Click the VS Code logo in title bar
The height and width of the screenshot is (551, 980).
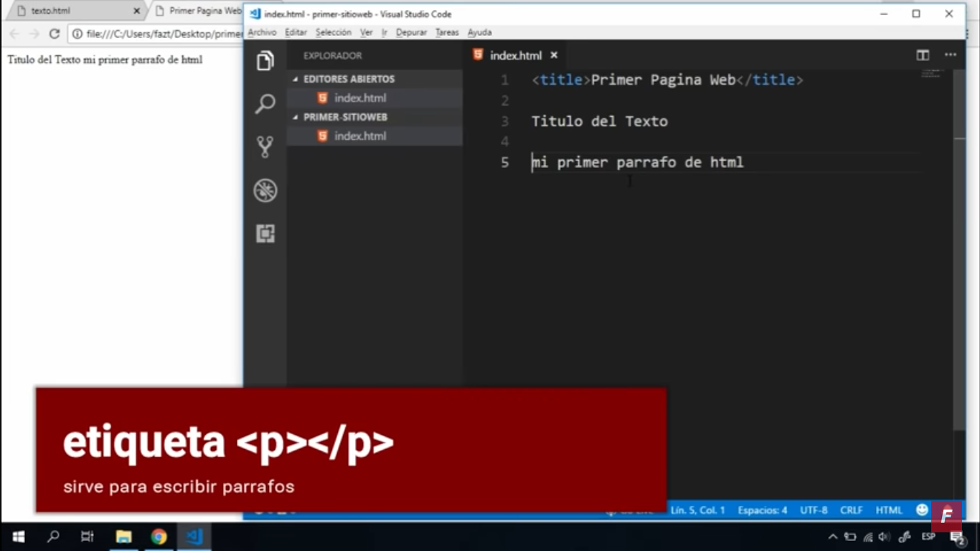click(255, 14)
